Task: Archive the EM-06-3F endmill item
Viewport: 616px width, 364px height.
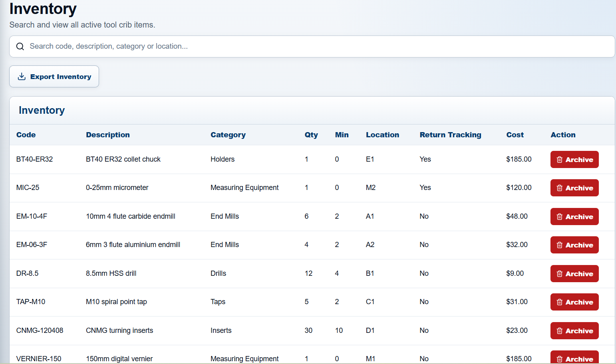Action: click(x=574, y=245)
